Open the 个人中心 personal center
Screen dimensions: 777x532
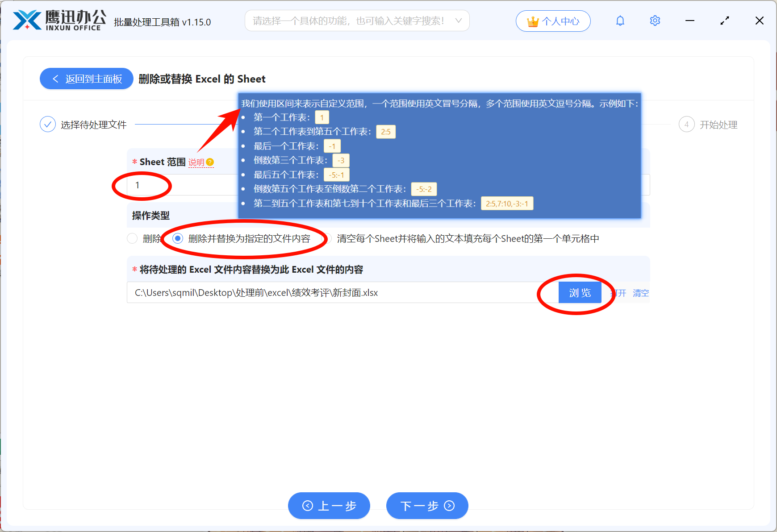point(553,21)
